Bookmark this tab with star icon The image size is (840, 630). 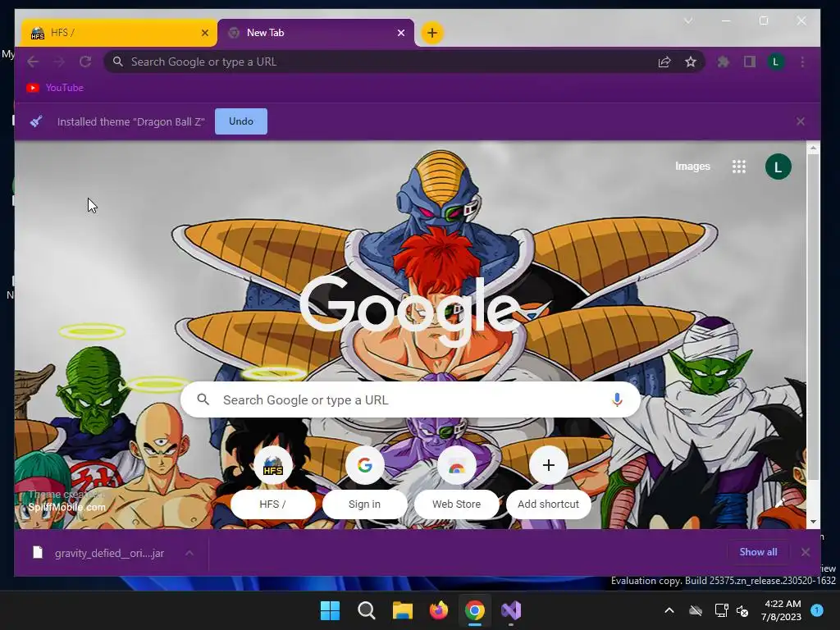coord(691,62)
